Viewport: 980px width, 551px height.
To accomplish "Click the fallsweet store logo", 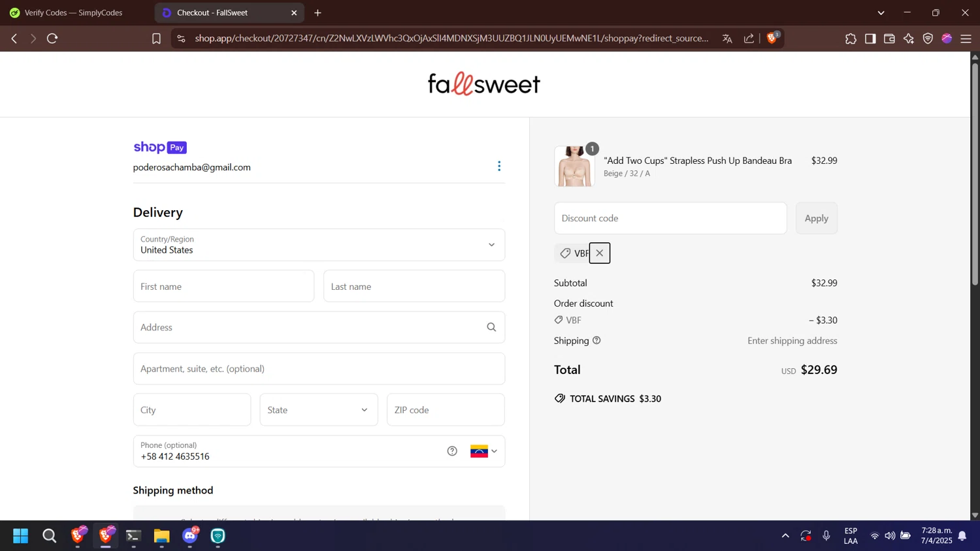I will 484,84.
